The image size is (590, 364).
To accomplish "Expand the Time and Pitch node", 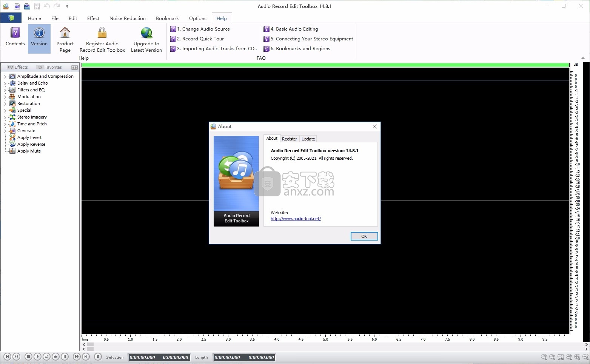I will 5,124.
